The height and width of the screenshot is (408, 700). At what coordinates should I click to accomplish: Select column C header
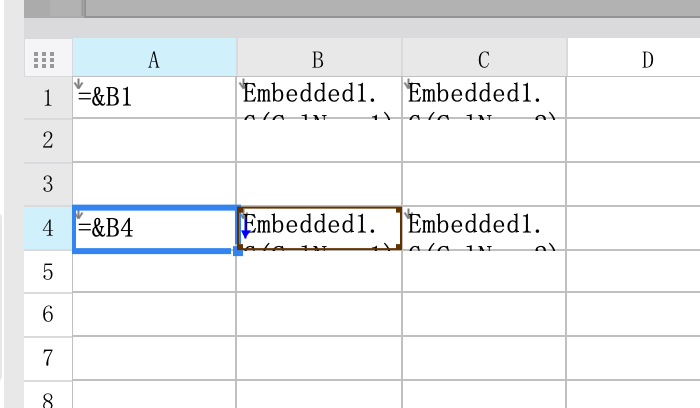pyautogui.click(x=483, y=60)
